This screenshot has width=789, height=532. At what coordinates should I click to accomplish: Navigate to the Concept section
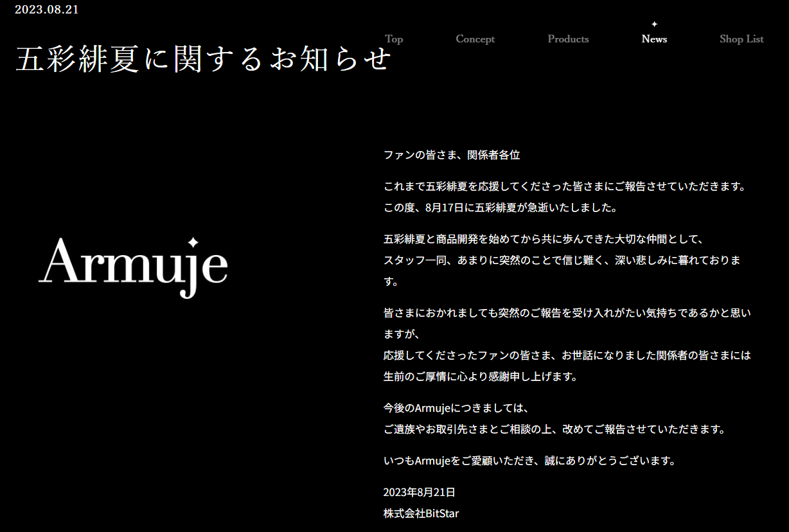click(475, 39)
